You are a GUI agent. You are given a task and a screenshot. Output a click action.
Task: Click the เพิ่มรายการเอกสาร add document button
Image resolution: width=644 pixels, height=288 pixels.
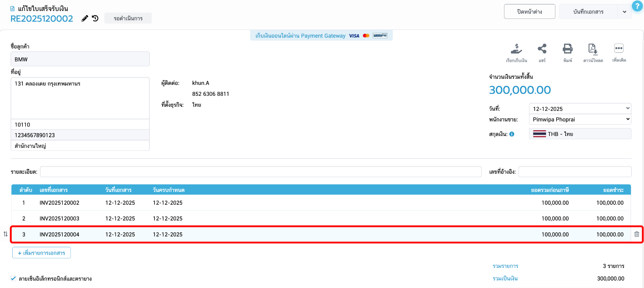42,253
